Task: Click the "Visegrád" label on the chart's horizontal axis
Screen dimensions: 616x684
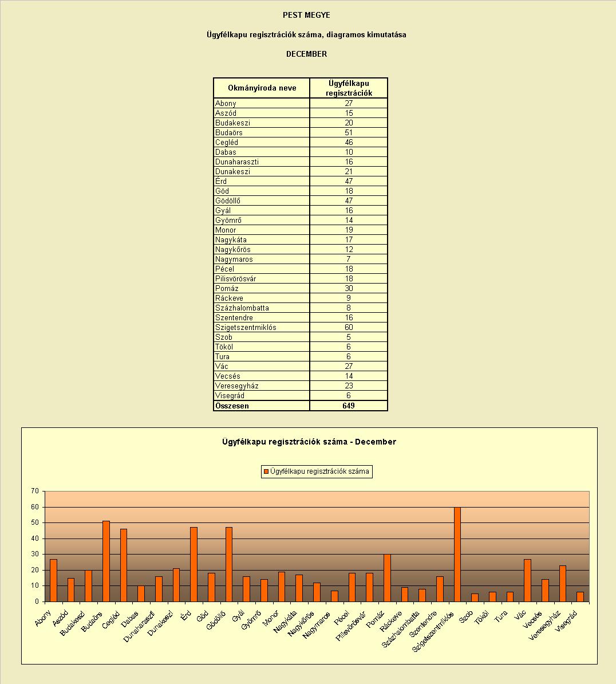Action: pos(566,621)
